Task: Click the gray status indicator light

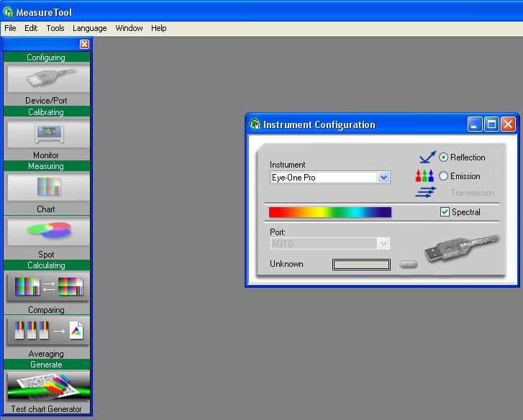Action: tap(409, 265)
